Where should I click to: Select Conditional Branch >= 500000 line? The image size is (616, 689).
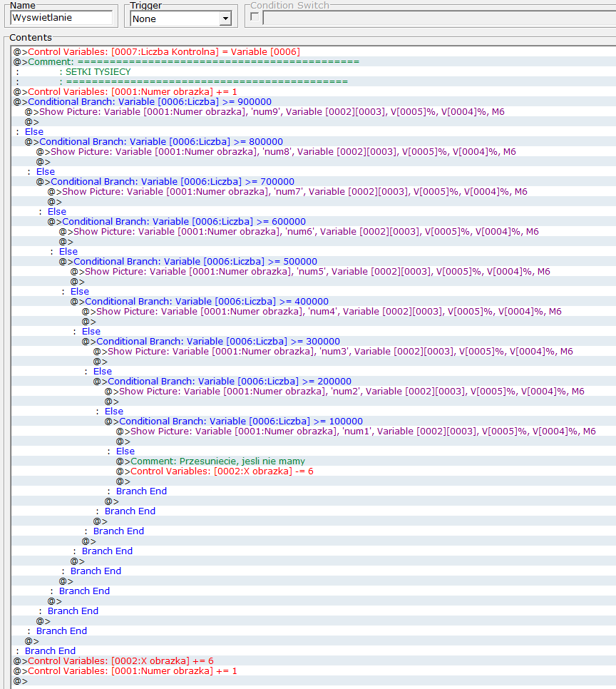pyautogui.click(x=188, y=262)
